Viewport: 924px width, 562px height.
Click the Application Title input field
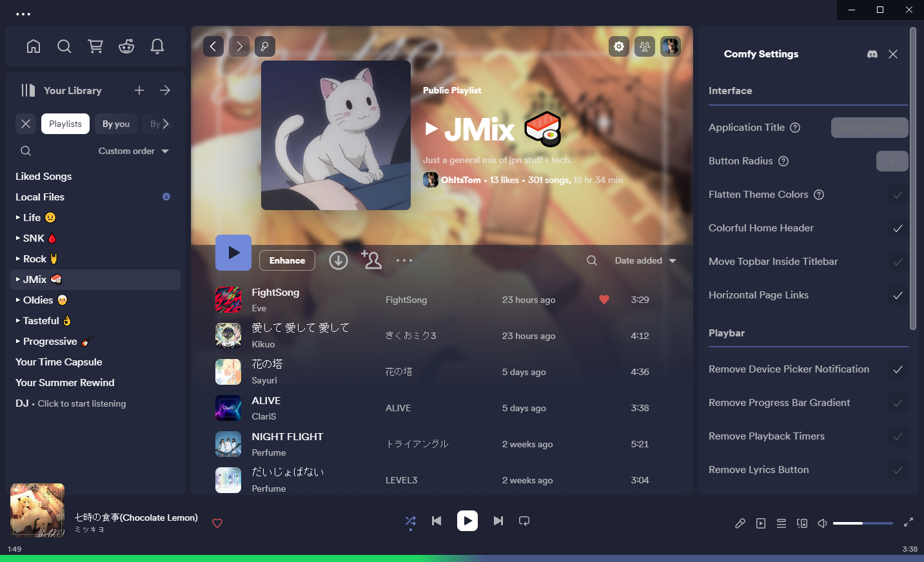(870, 128)
